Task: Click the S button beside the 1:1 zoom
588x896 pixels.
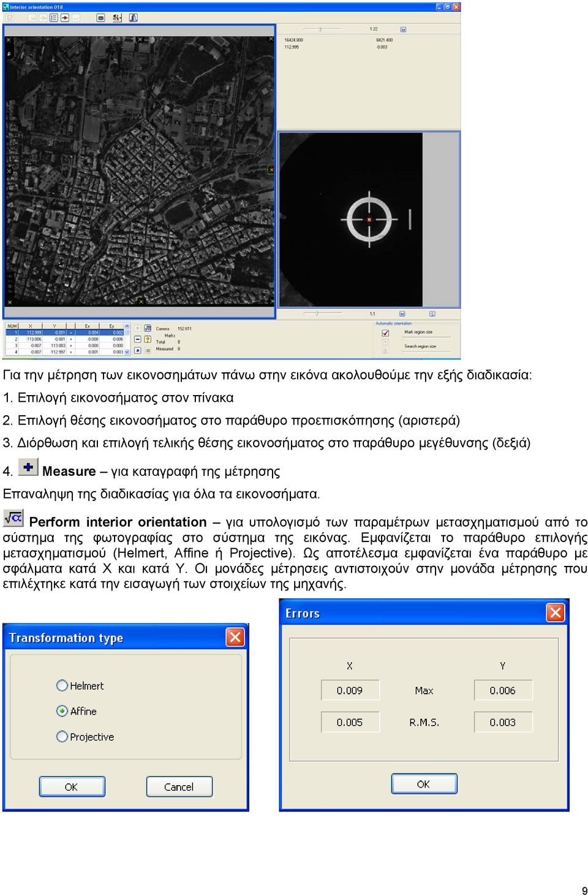Action: click(x=432, y=314)
